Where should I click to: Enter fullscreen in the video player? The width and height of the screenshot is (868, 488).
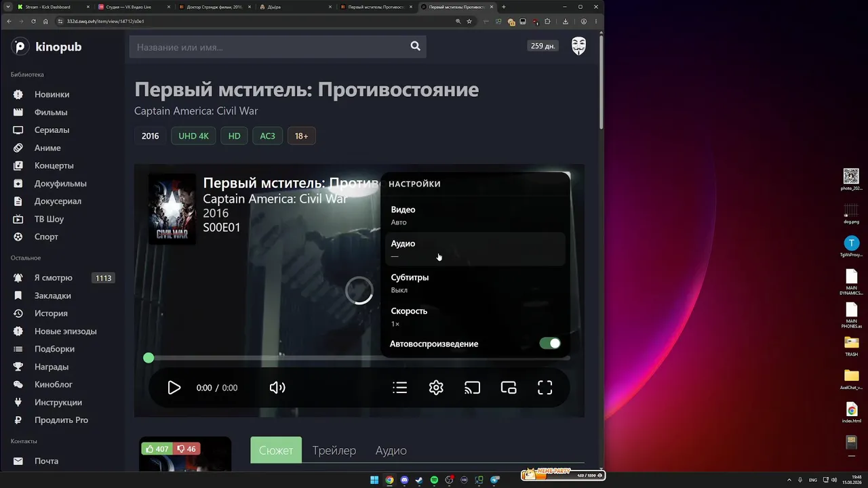click(x=545, y=388)
